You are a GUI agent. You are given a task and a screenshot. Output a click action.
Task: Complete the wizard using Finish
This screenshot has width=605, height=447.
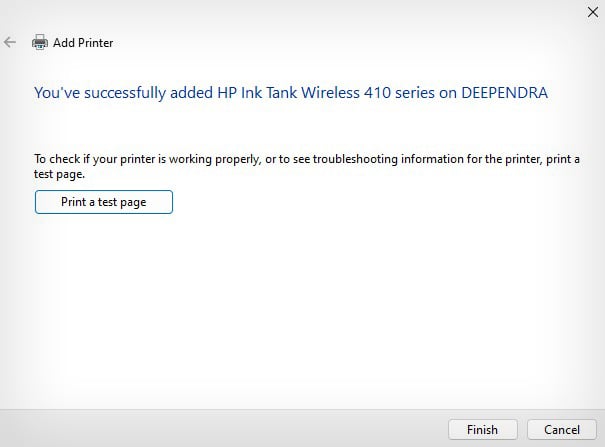[x=483, y=429]
